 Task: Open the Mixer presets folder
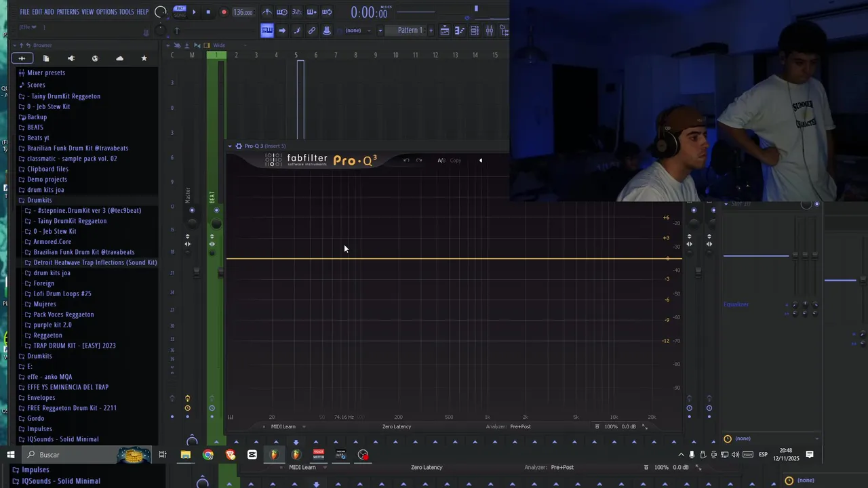coord(46,73)
